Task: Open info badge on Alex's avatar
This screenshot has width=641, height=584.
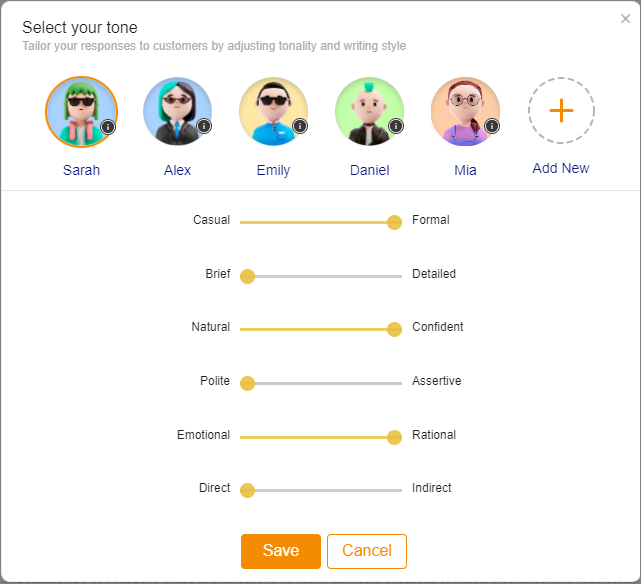Action: (204, 126)
